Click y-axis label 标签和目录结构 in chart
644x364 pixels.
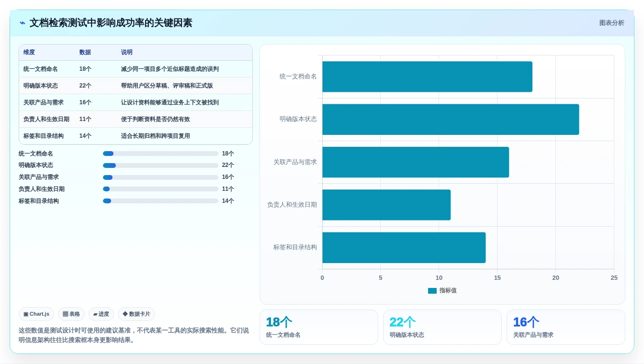(x=295, y=247)
